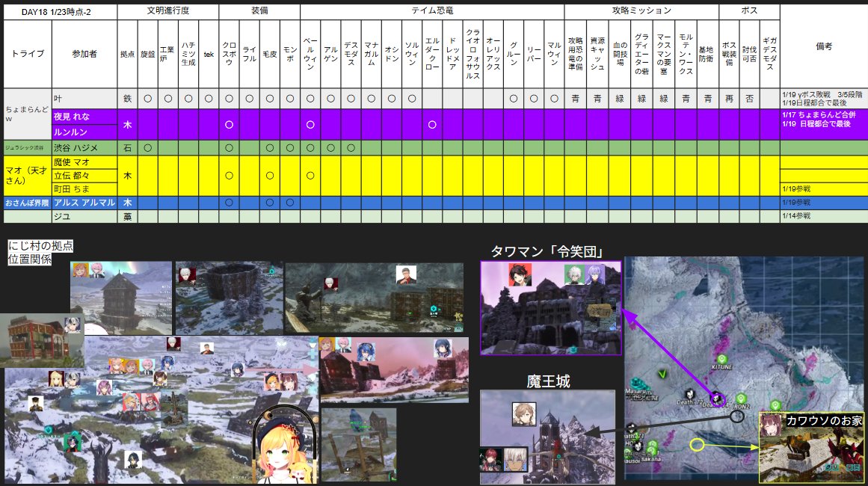Select the DAY18 1/23時点-2 title cell

coord(61,12)
